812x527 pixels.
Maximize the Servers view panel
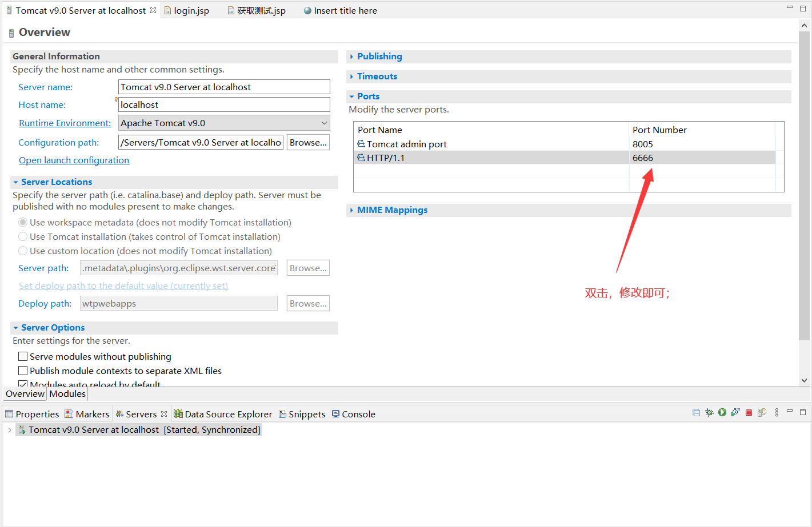803,412
